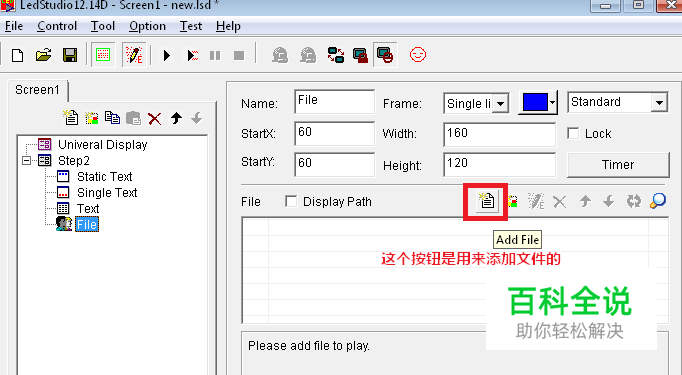Open a file using the folder icon
Viewport: 682px width, 375px height.
(x=43, y=55)
